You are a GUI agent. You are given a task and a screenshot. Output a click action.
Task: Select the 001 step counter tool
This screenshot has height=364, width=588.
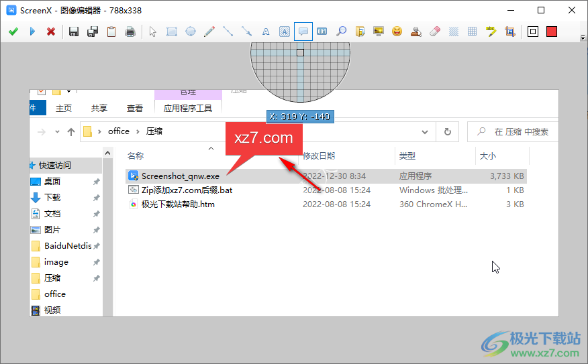pyautogui.click(x=322, y=32)
